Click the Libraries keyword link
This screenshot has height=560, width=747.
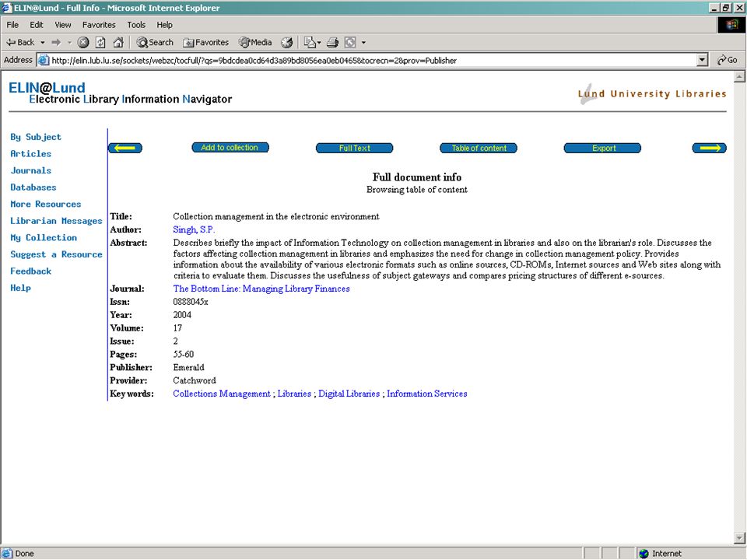(x=294, y=394)
